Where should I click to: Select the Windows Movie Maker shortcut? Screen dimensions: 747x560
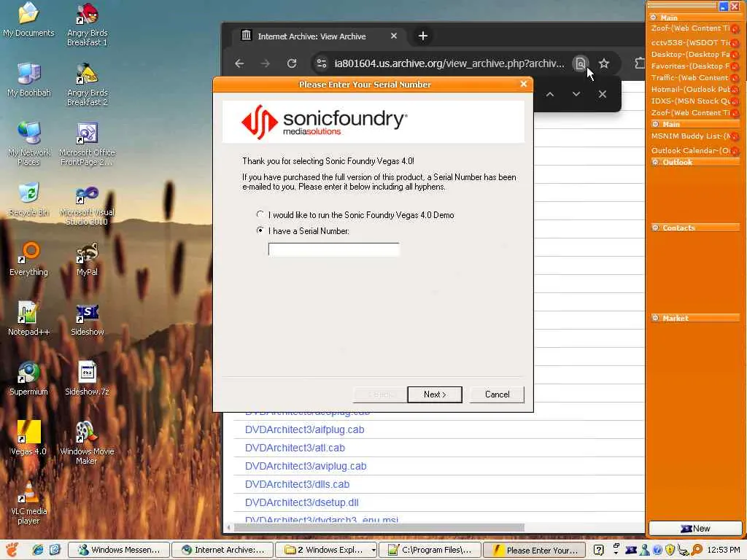coord(88,443)
